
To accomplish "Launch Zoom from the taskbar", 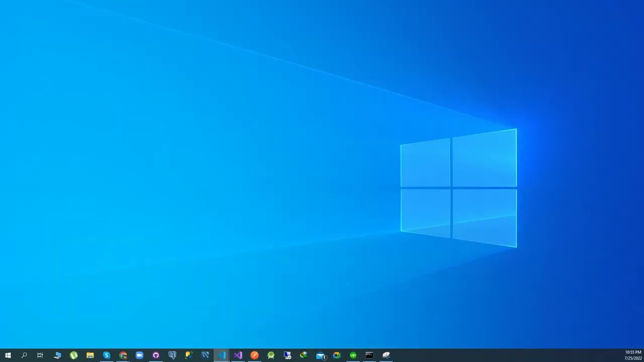I will click(139, 355).
